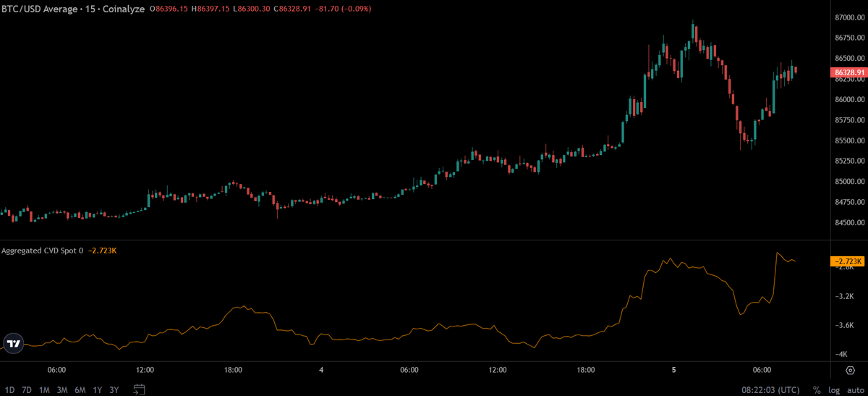Click the orange -2.723K CVD value label
This screenshot has width=868, height=396.
[846, 261]
